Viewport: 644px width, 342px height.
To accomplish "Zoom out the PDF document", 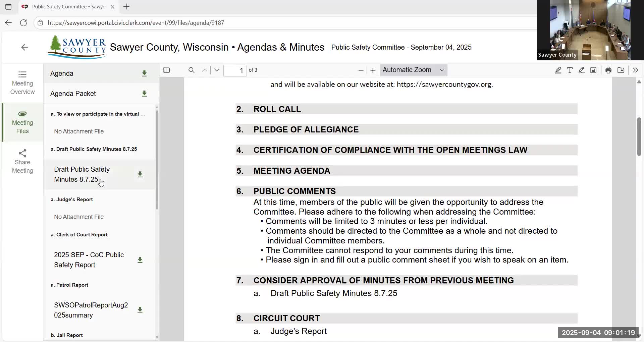I will [x=361, y=70].
